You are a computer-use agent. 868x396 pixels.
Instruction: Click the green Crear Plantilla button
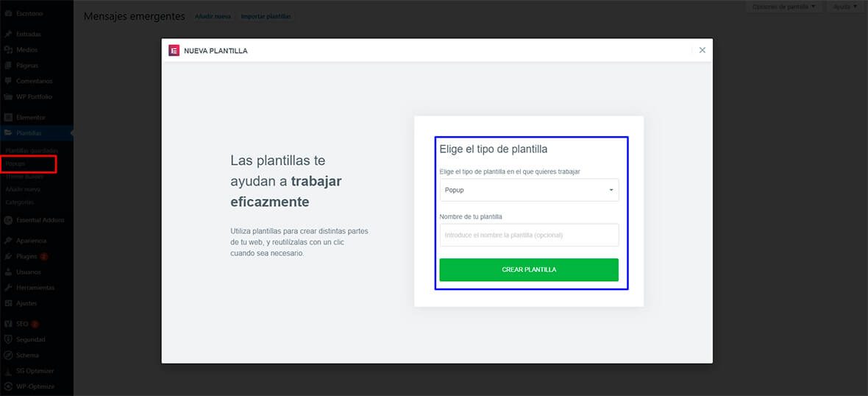(x=529, y=269)
